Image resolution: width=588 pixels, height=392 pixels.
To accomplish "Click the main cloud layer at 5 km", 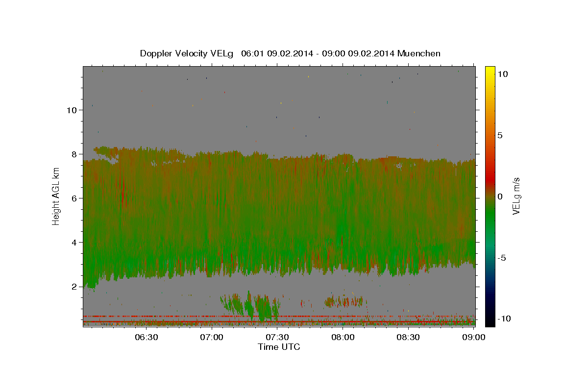I will [x=279, y=220].
